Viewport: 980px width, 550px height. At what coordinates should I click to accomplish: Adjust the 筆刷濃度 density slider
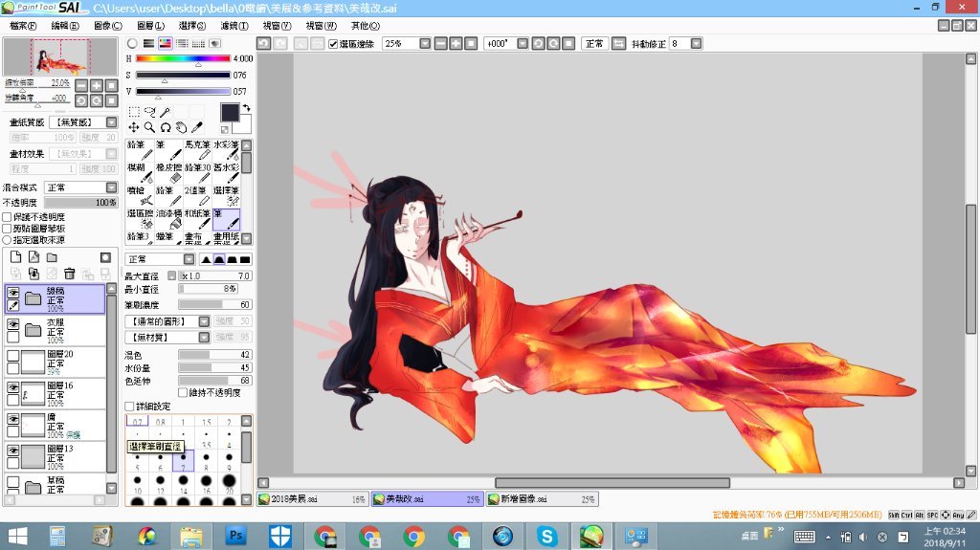click(x=215, y=304)
